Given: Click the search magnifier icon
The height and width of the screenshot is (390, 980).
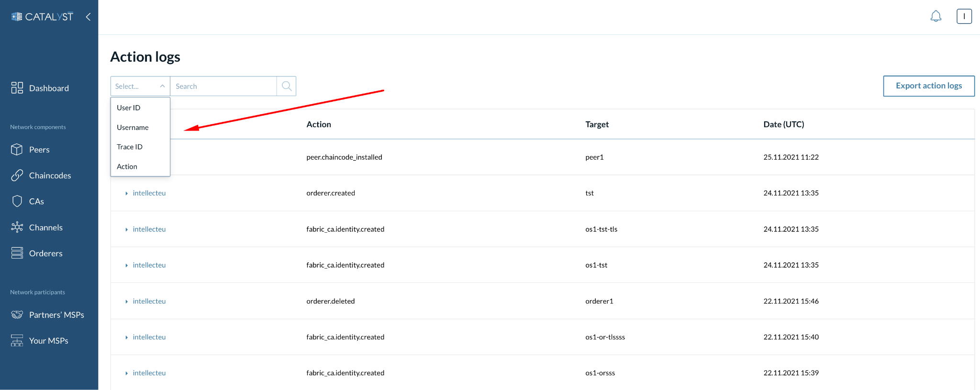Looking at the screenshot, I should point(287,86).
